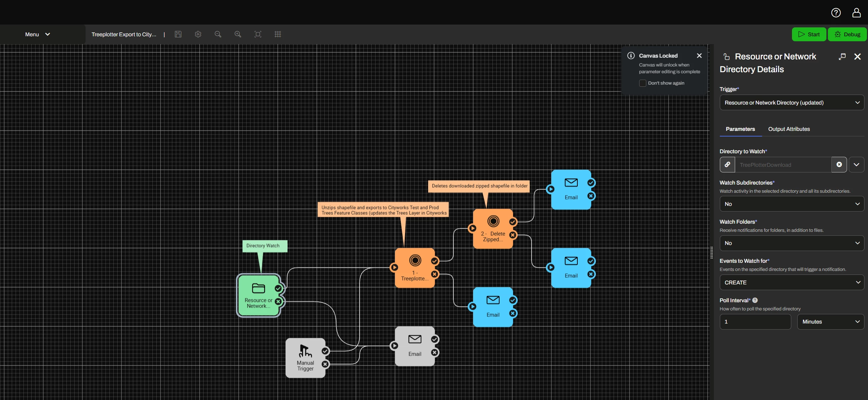Image resolution: width=868 pixels, height=400 pixels.
Task: Open the user account profile icon
Action: (x=857, y=13)
